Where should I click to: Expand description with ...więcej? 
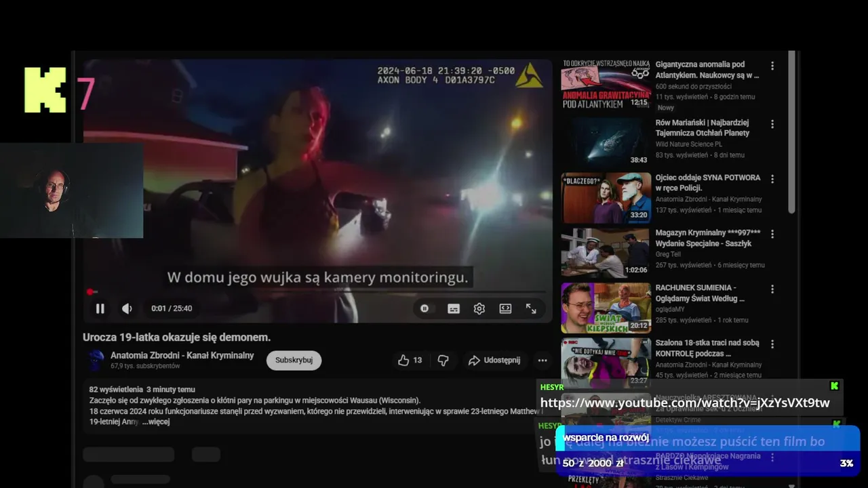point(155,422)
